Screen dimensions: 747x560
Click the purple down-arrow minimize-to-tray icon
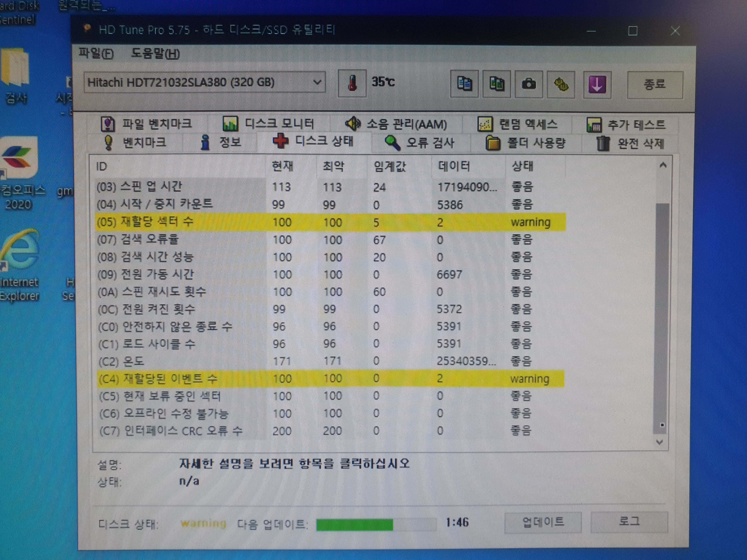[x=597, y=84]
